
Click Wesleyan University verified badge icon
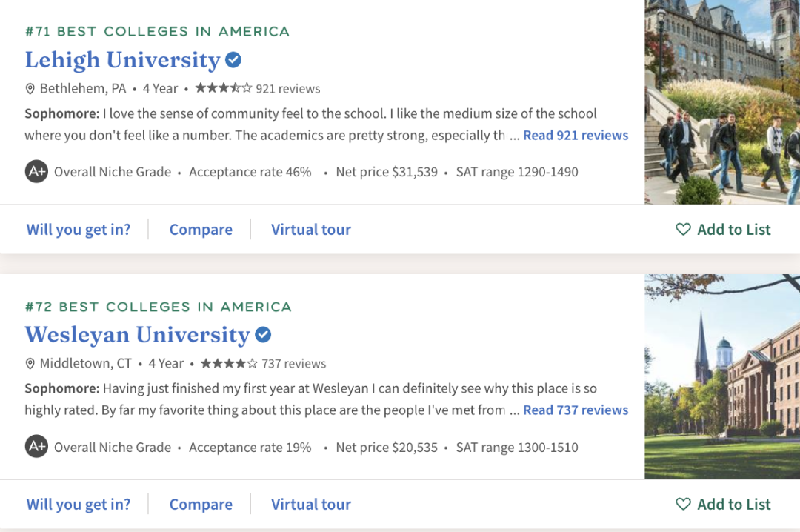tap(263, 335)
